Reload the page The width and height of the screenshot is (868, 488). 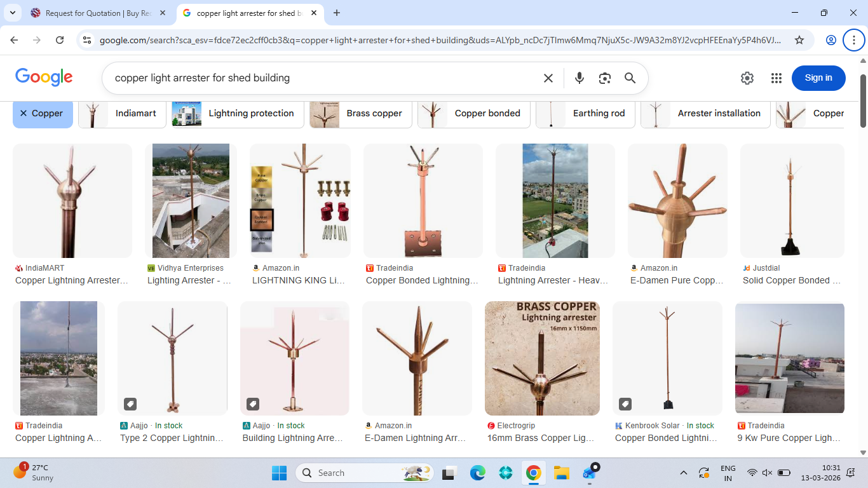tap(60, 40)
